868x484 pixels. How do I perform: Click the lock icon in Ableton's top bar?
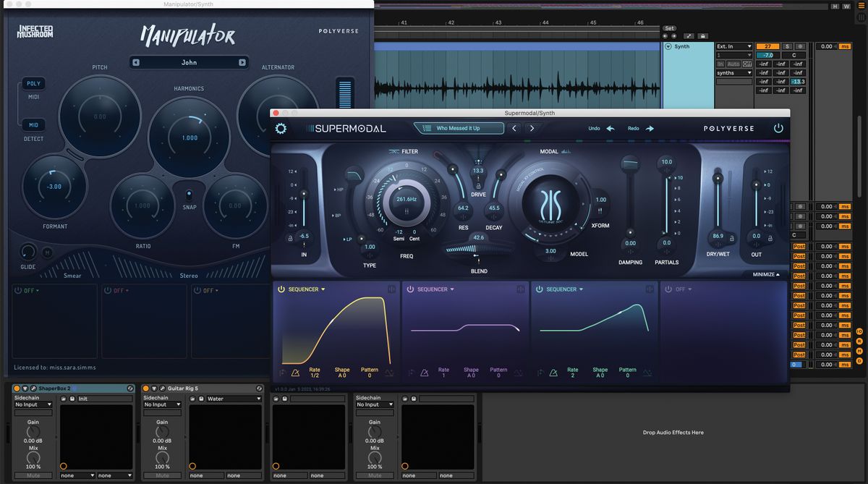[x=703, y=36]
